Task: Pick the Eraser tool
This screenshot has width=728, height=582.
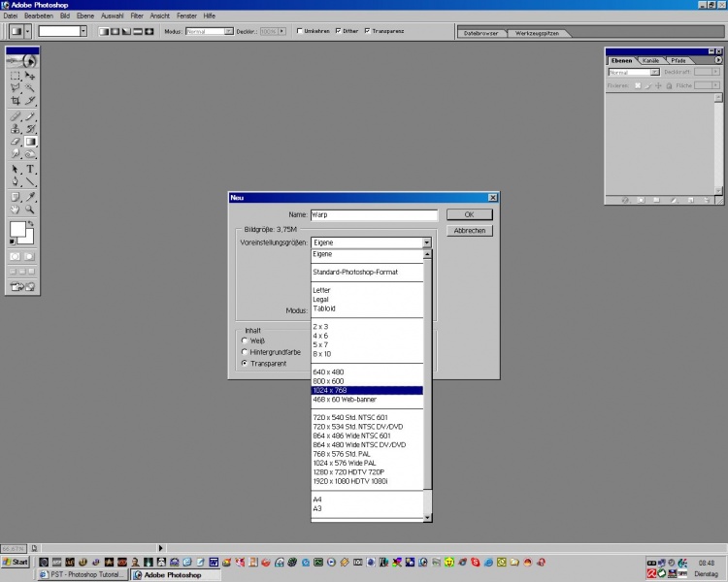Action: [15, 142]
